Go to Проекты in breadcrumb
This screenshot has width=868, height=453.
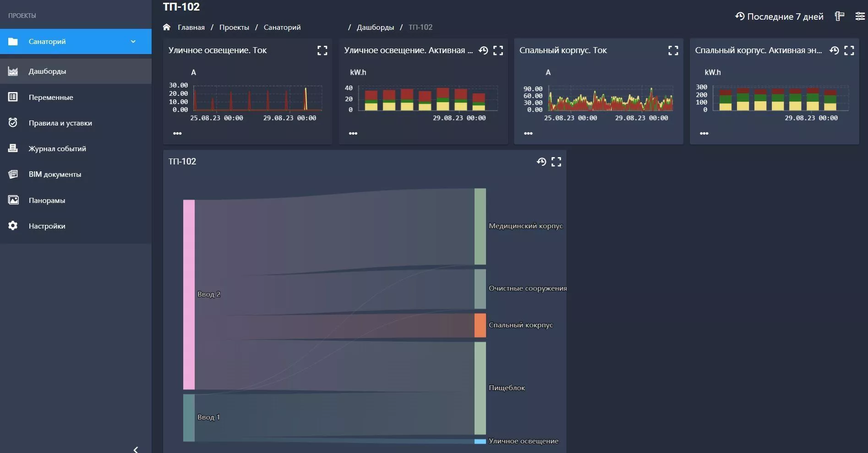click(x=234, y=27)
